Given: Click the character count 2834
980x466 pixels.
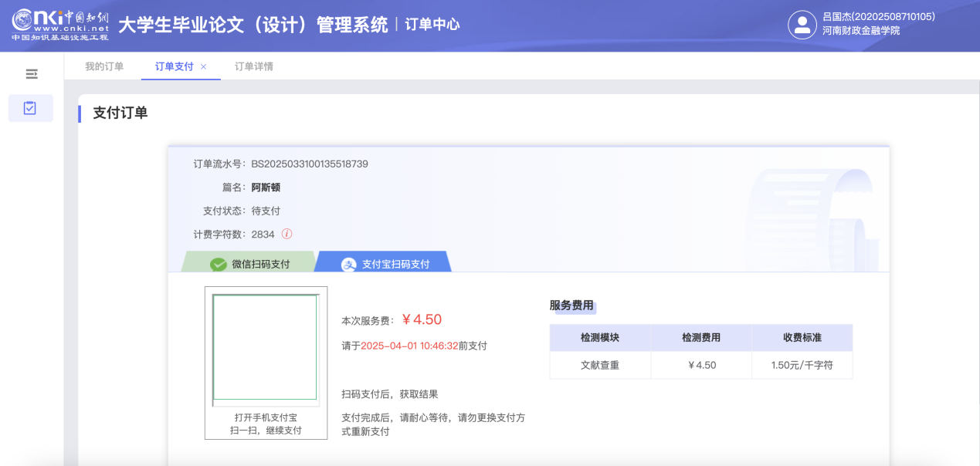Looking at the screenshot, I should tap(263, 234).
